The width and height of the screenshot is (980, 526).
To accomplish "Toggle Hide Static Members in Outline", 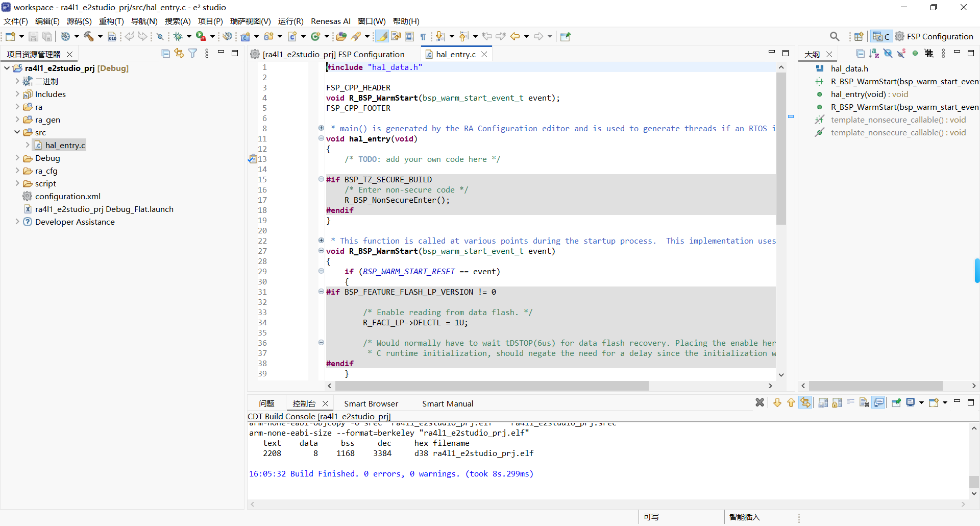I will click(x=901, y=54).
